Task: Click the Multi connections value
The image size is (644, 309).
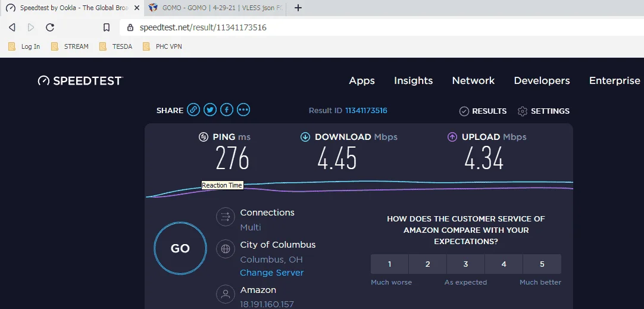Action: 251,227
